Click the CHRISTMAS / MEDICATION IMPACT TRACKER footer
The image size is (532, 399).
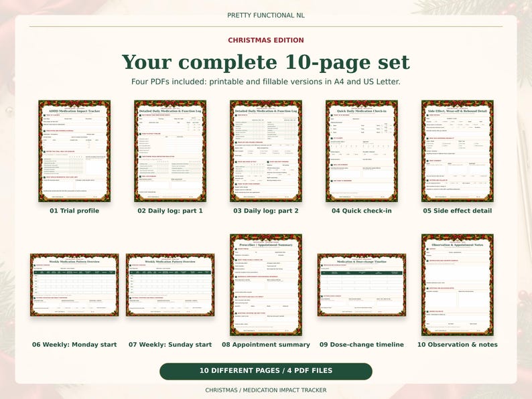(266, 390)
